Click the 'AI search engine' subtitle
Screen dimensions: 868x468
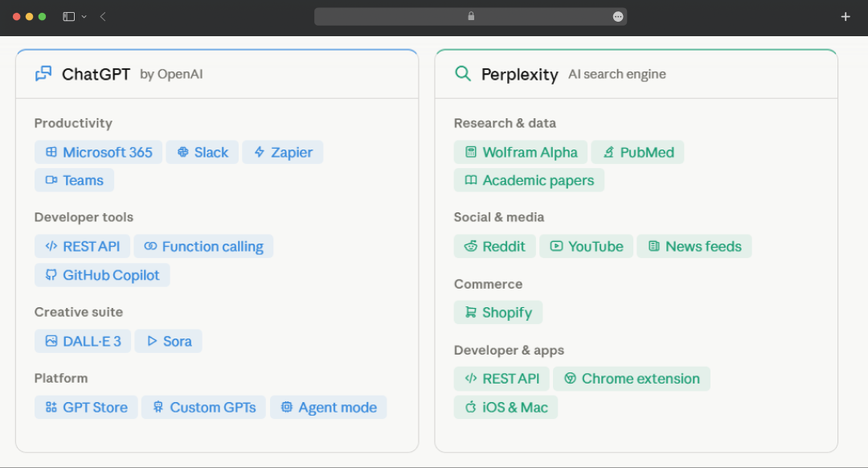pos(617,74)
